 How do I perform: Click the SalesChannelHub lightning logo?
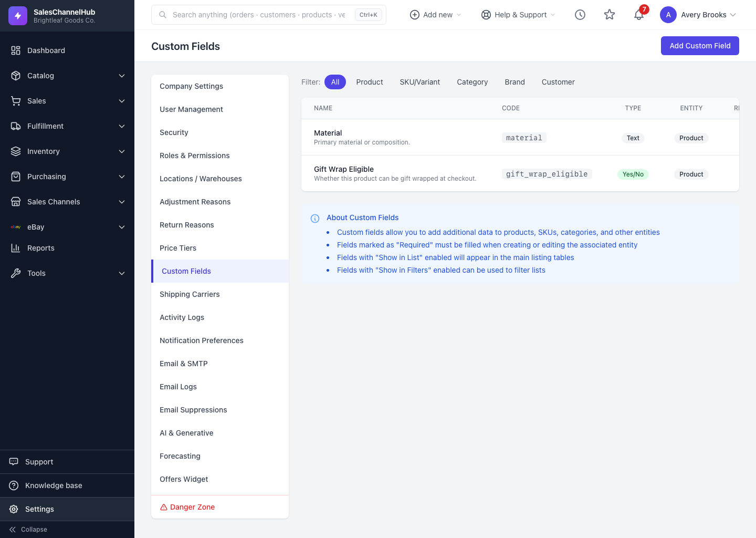click(x=18, y=16)
